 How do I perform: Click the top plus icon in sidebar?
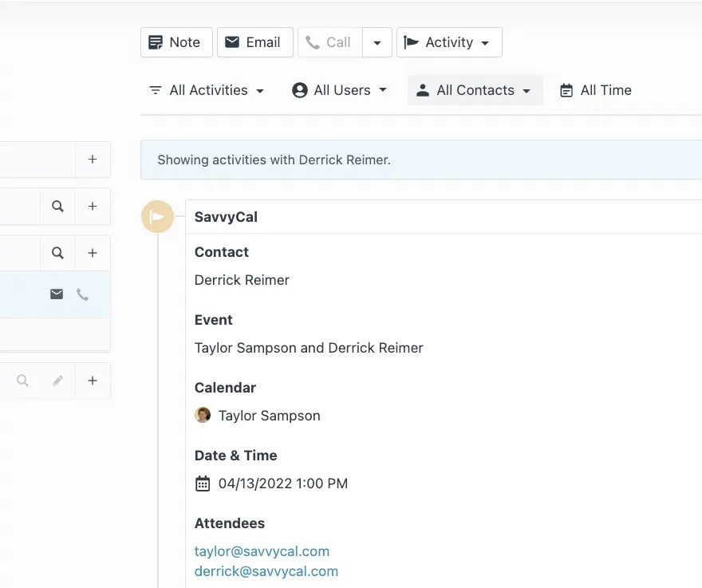93,160
